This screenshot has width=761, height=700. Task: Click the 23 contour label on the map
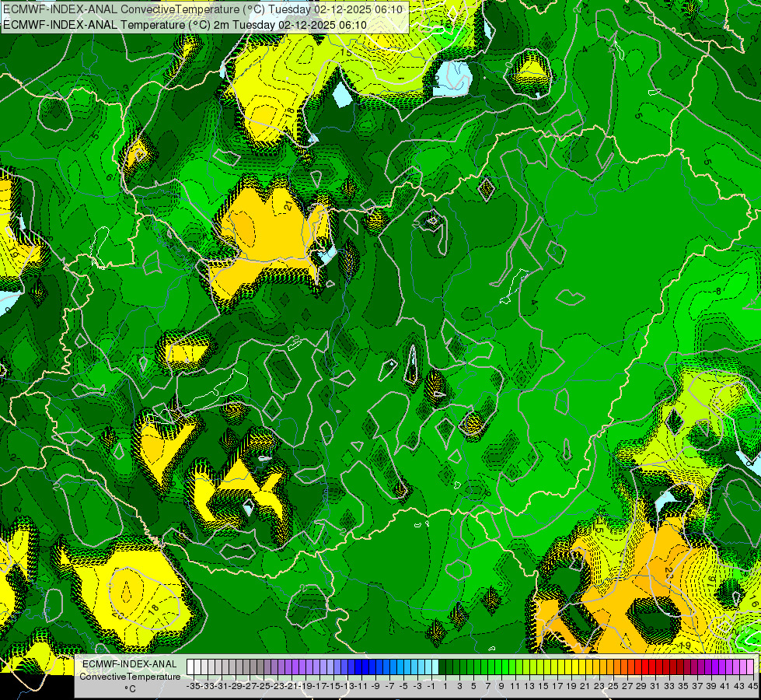point(668,574)
